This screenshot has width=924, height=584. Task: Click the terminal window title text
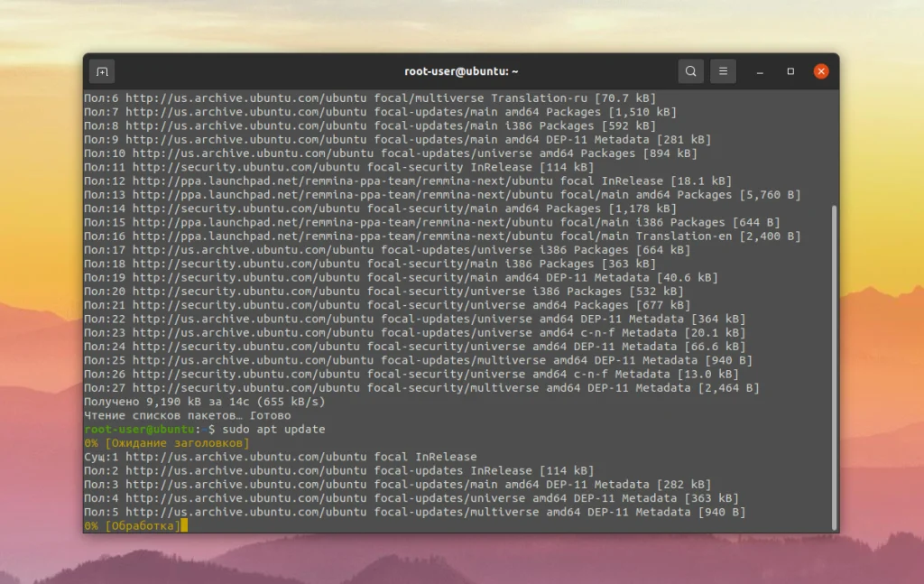(460, 70)
